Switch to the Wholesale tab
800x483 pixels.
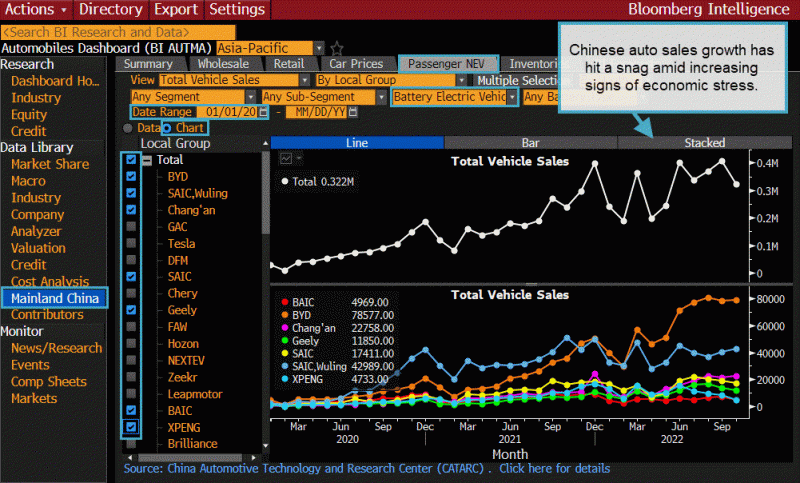coord(223,64)
